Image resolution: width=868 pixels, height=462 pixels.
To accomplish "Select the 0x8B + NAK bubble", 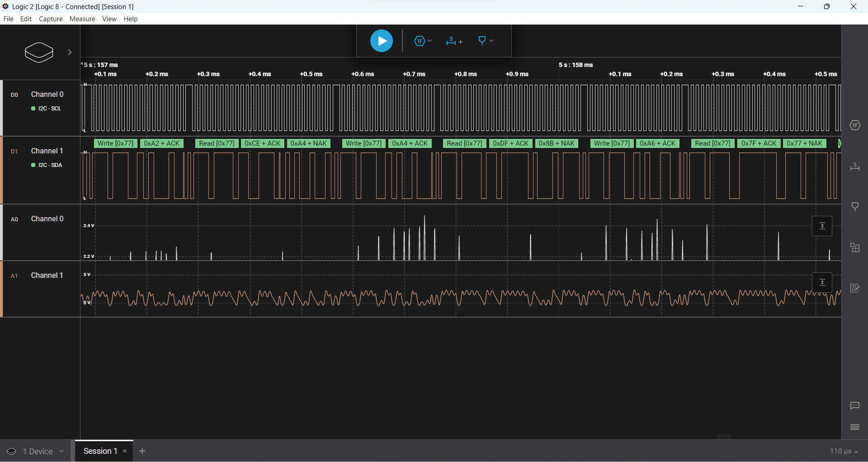I will click(x=557, y=143).
